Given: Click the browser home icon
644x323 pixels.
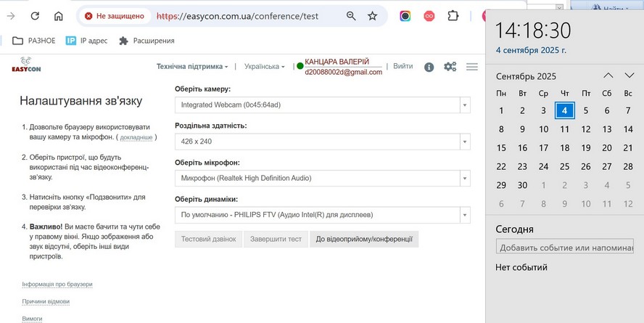Looking at the screenshot, I should point(59,16).
